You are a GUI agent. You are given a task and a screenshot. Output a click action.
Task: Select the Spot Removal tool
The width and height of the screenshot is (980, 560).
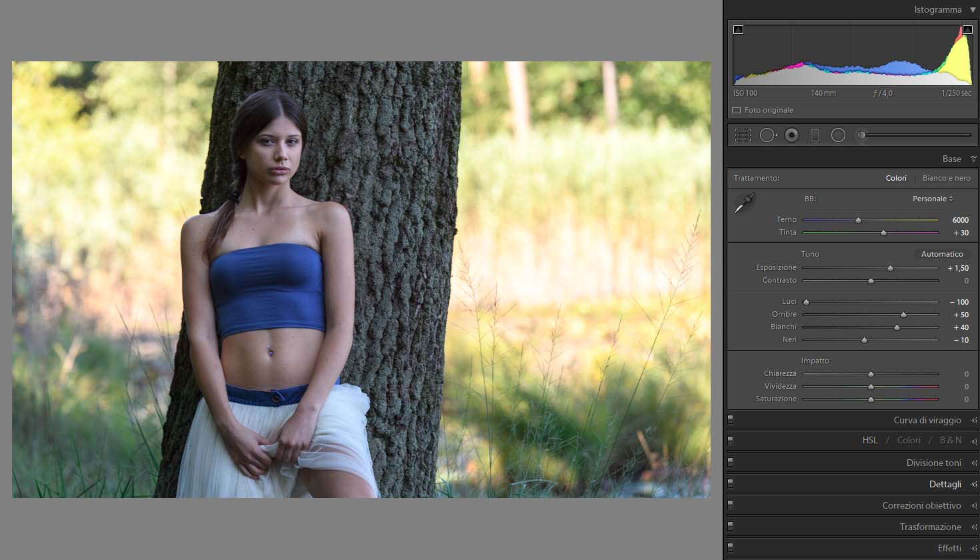tap(768, 135)
